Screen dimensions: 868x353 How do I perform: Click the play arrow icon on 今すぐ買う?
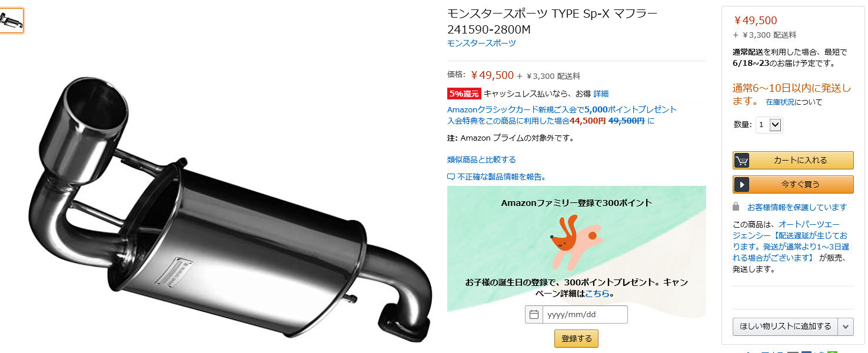741,184
